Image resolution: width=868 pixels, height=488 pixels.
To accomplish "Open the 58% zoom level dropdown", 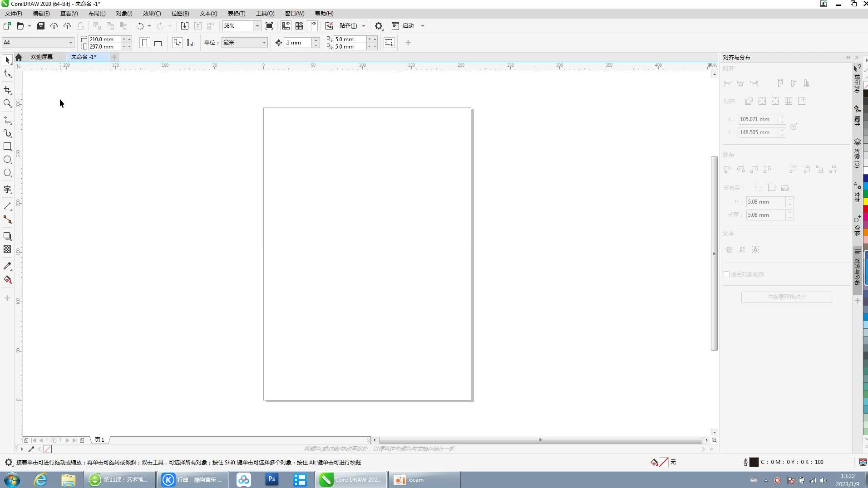I will click(257, 26).
